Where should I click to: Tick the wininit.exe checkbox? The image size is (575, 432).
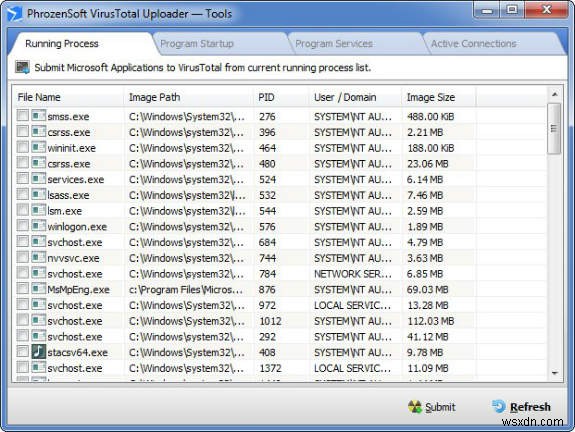22,147
